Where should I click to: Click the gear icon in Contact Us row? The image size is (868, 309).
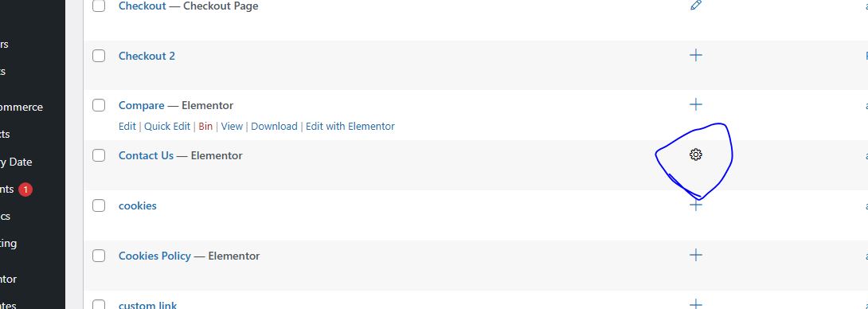696,154
